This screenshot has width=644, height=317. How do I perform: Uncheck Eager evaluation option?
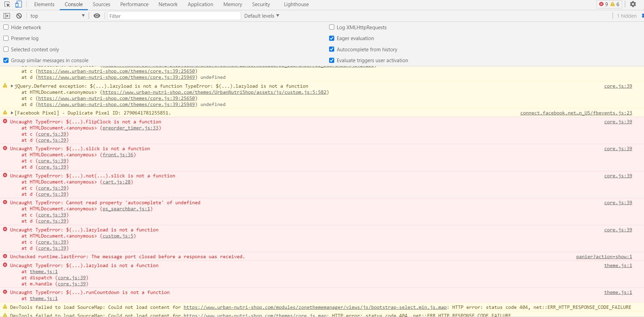click(x=332, y=38)
